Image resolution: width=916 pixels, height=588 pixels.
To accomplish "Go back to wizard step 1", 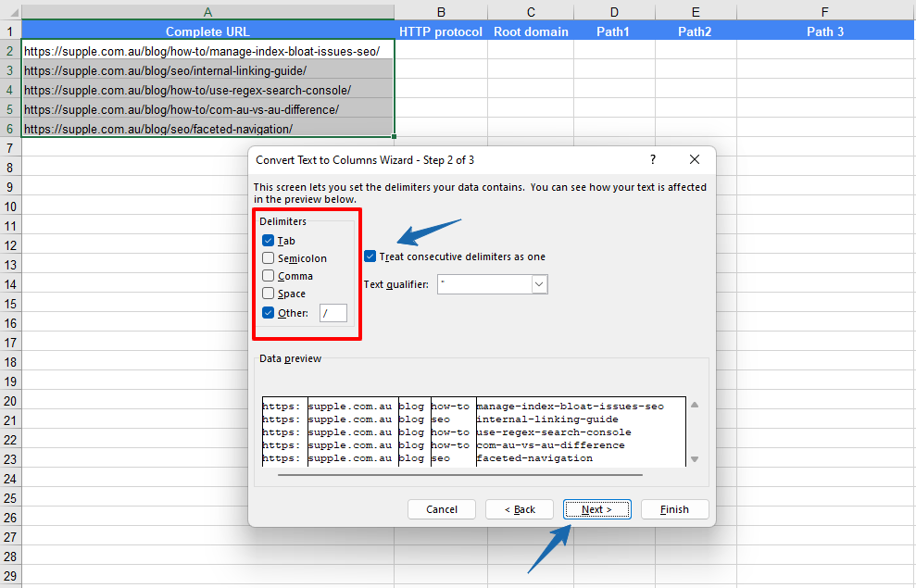I will coord(519,508).
